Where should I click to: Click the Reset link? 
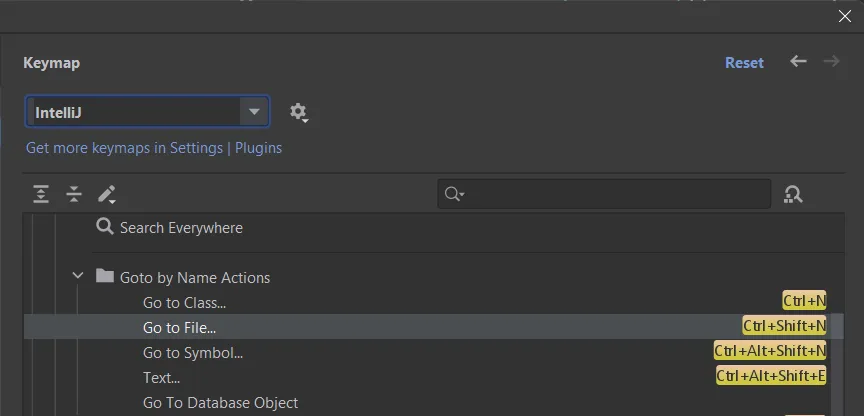[744, 62]
